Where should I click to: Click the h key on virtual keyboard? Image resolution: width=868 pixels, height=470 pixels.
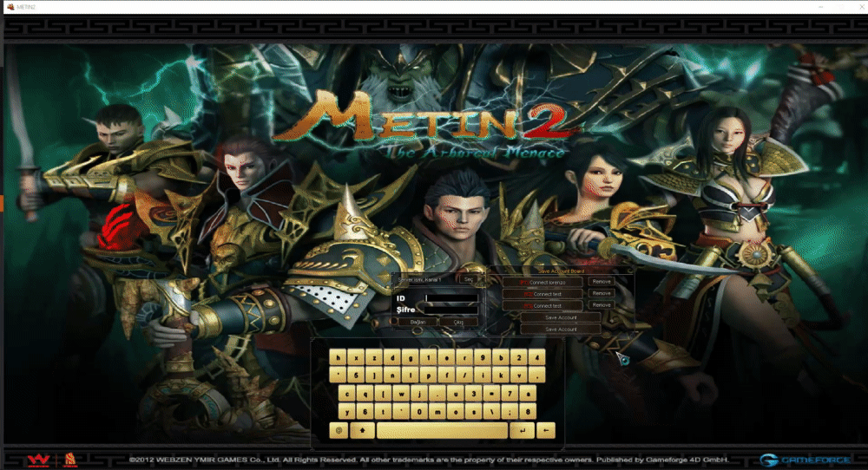[x=338, y=357]
